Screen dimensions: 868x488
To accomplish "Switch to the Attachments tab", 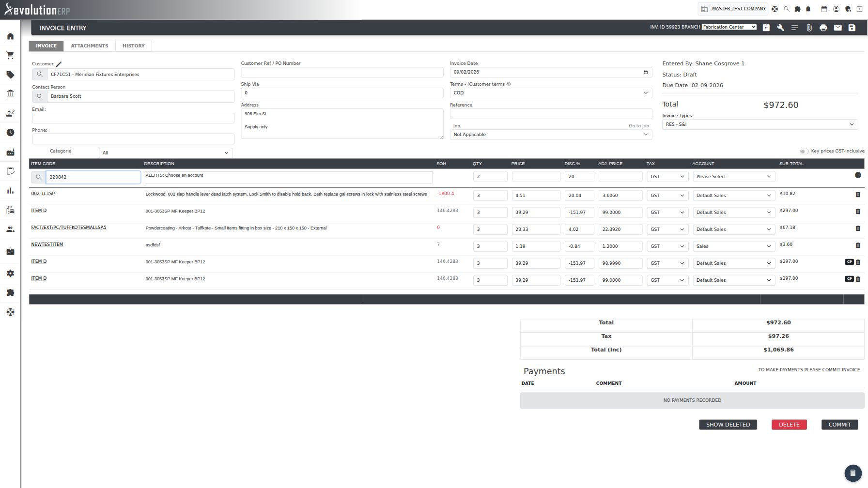I will [x=90, y=46].
